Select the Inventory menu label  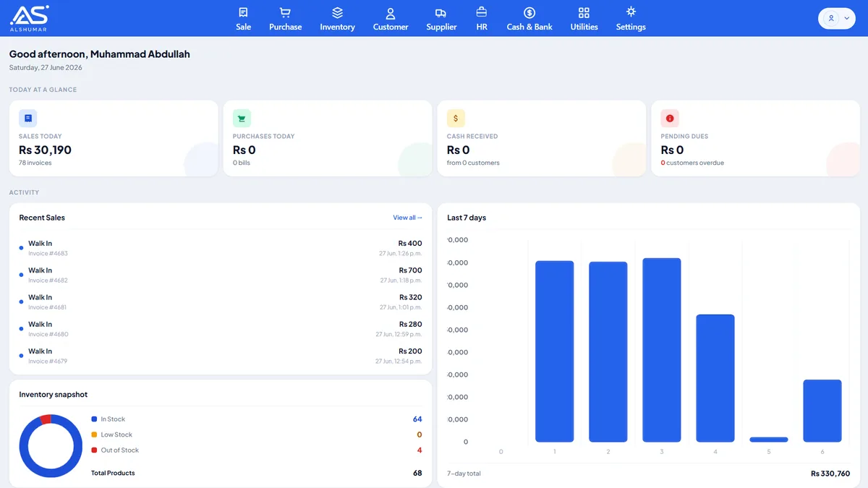337,27
